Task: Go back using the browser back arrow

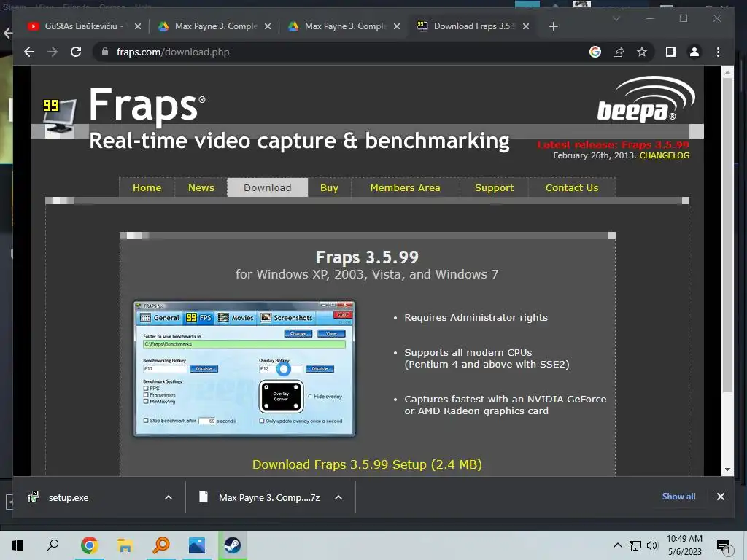Action: coord(29,52)
